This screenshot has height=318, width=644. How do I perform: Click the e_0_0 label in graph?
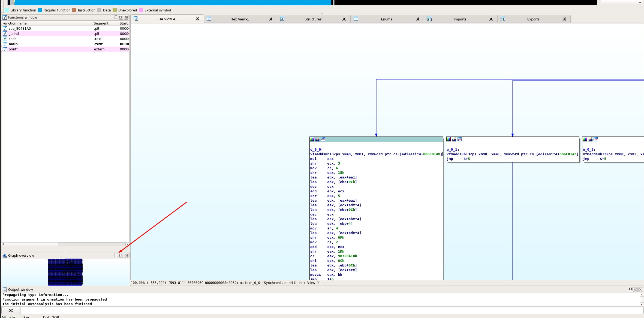[316, 150]
